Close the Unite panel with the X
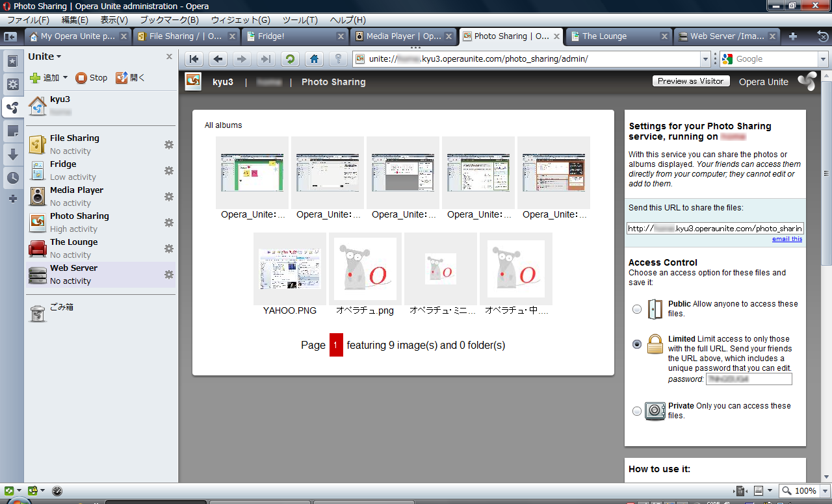This screenshot has width=832, height=504. pyautogui.click(x=170, y=57)
